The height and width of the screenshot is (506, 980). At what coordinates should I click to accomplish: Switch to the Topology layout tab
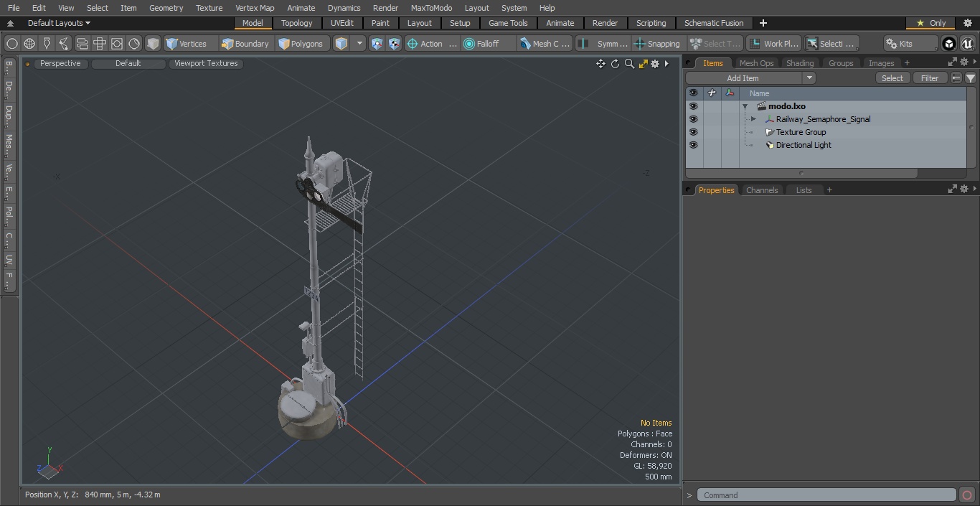point(296,23)
